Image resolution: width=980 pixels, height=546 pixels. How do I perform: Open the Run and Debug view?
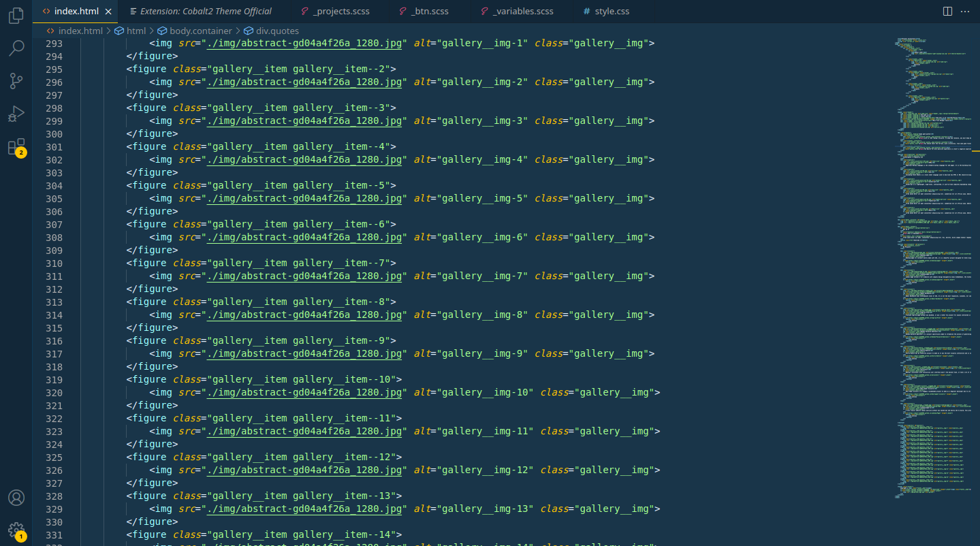[16, 114]
